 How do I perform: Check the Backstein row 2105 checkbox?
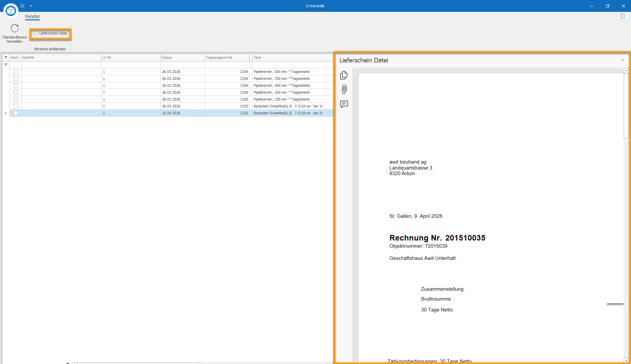tap(16, 106)
